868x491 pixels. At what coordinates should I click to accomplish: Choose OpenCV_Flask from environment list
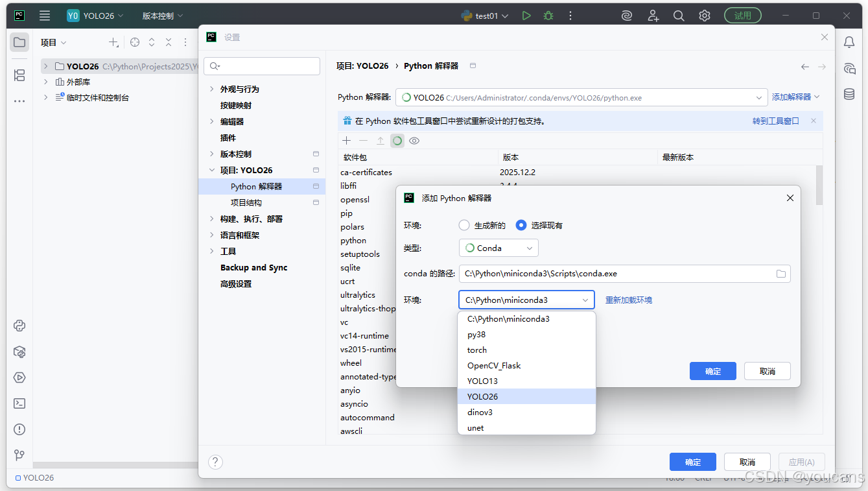[526, 366]
